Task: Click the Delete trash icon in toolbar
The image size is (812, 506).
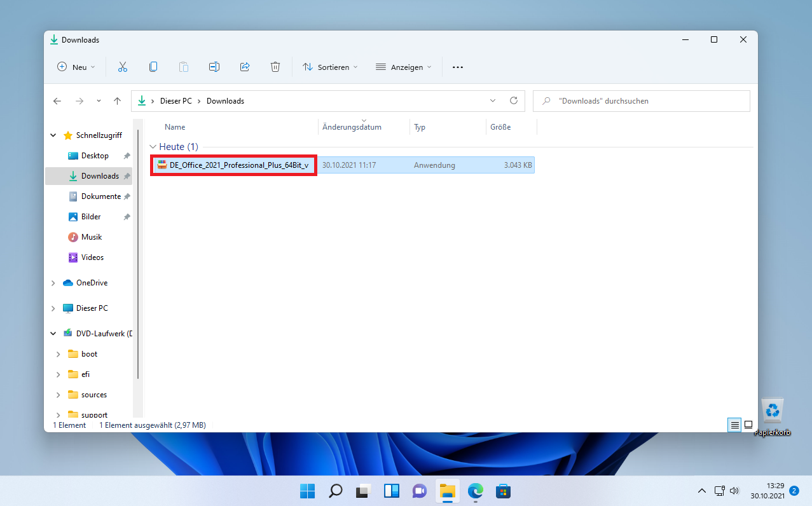Action: [275, 67]
